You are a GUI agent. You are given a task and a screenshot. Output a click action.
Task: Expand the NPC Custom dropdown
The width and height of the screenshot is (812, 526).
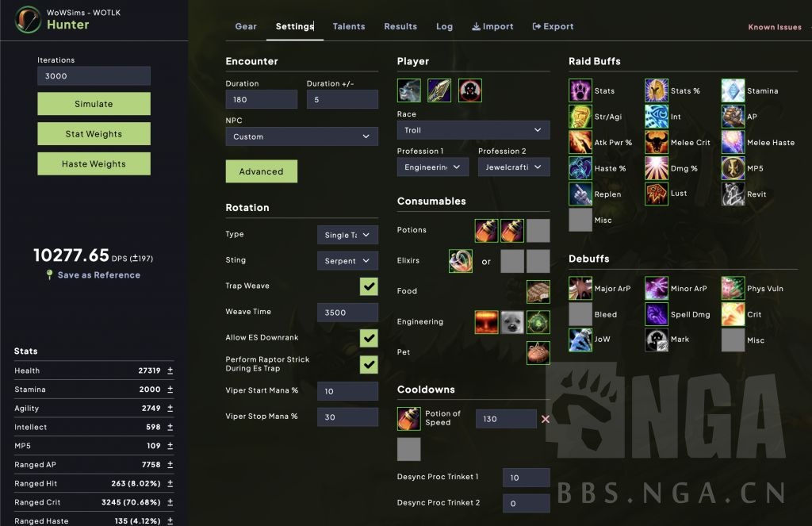point(301,136)
